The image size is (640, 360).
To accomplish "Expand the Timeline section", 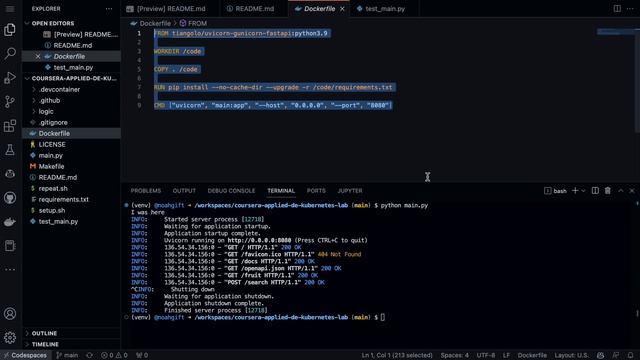I will [71, 344].
